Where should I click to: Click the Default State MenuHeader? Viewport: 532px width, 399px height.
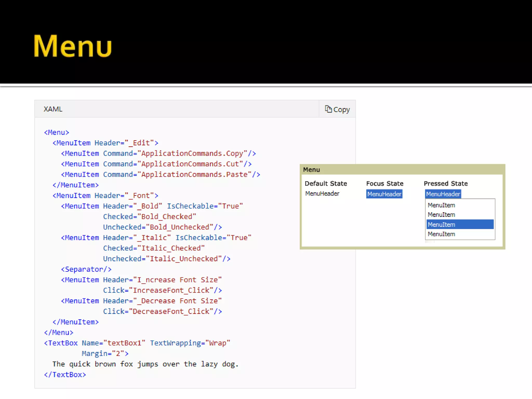(x=322, y=194)
